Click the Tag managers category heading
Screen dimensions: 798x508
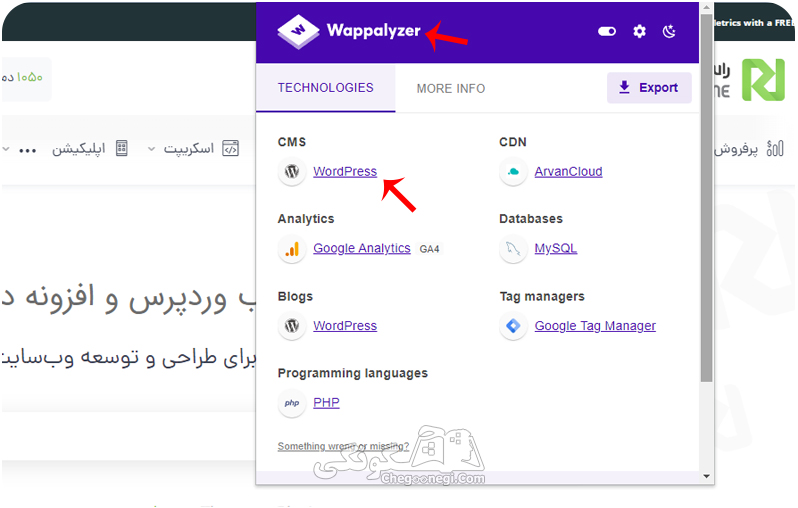pyautogui.click(x=542, y=296)
